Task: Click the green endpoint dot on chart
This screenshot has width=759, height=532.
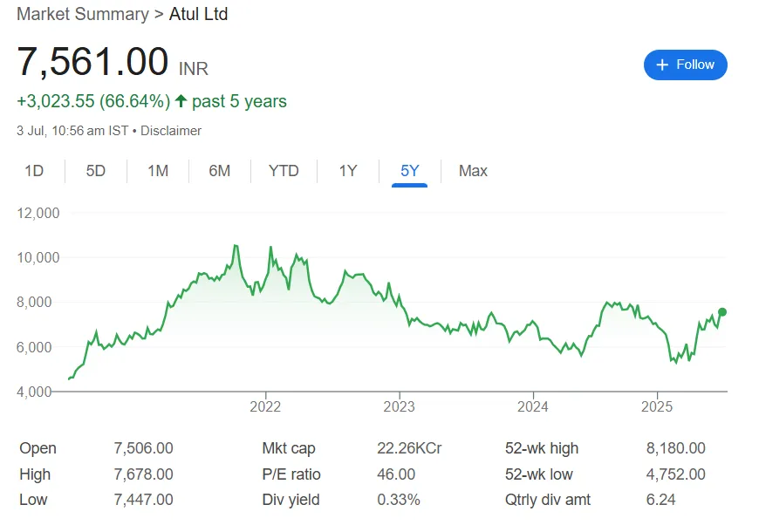Action: point(722,312)
